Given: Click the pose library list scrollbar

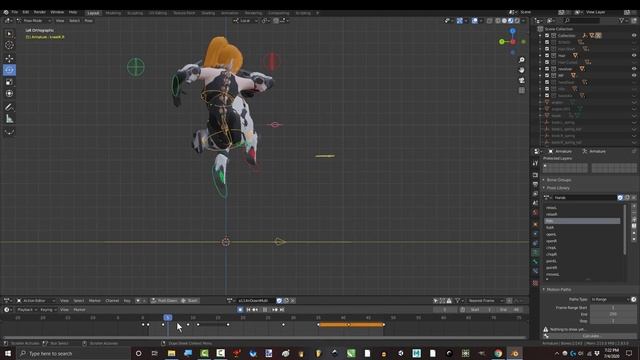Looking at the screenshot, I should pos(624,229).
